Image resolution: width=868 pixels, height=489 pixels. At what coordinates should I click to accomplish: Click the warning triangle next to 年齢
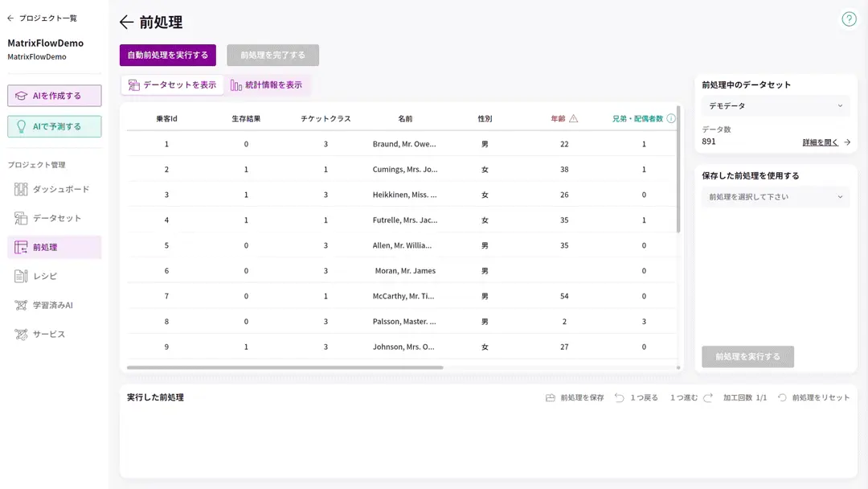573,118
